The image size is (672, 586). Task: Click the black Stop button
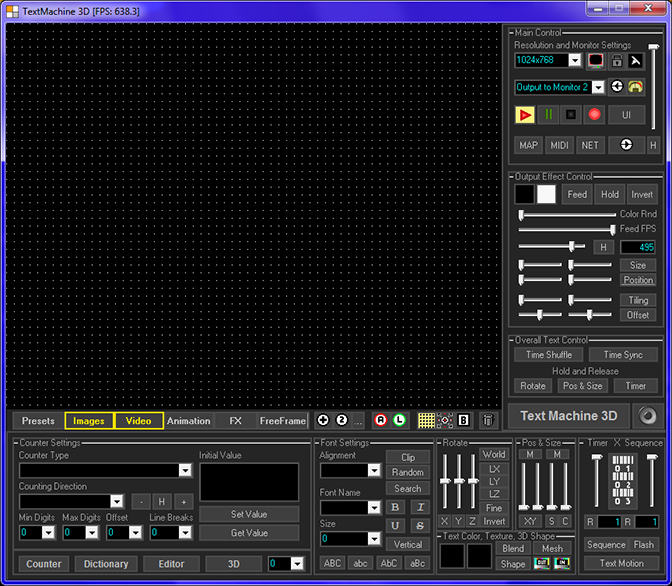pos(571,115)
